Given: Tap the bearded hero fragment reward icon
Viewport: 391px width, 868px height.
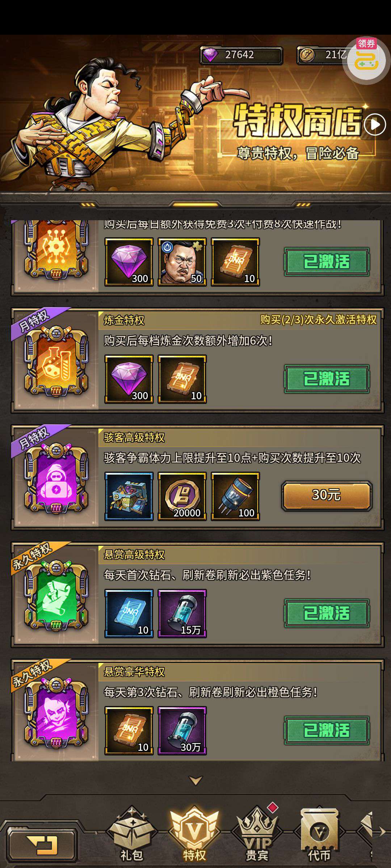Looking at the screenshot, I should coord(182,262).
